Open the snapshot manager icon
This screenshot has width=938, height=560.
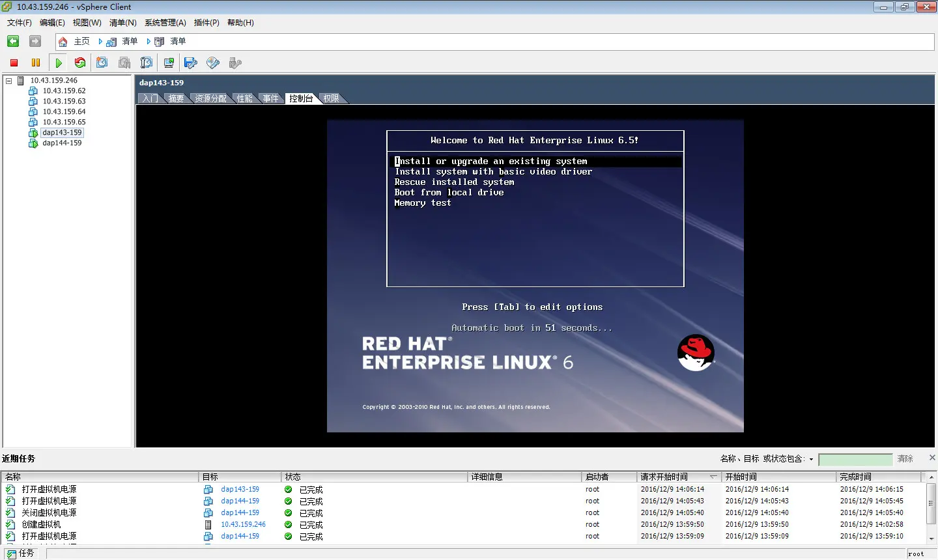[x=147, y=63]
